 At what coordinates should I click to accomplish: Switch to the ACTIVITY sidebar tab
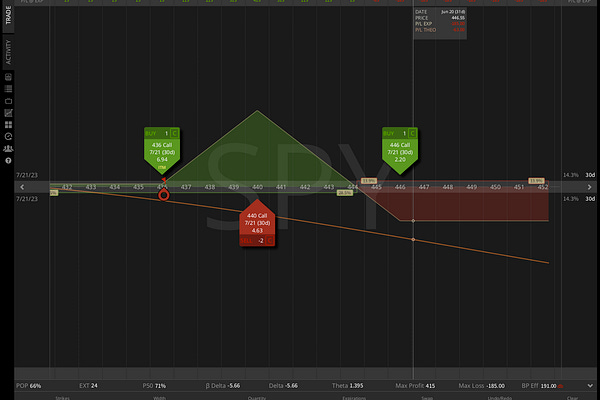pyautogui.click(x=8, y=52)
